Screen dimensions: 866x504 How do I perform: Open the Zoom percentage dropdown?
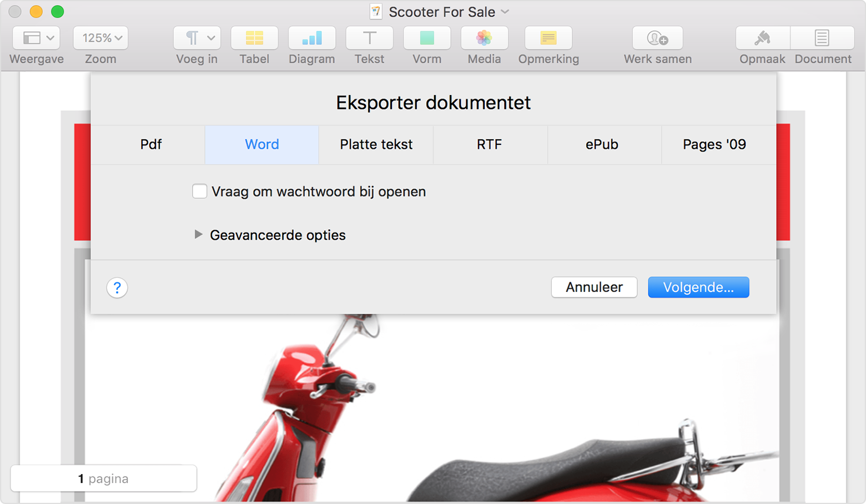click(100, 38)
